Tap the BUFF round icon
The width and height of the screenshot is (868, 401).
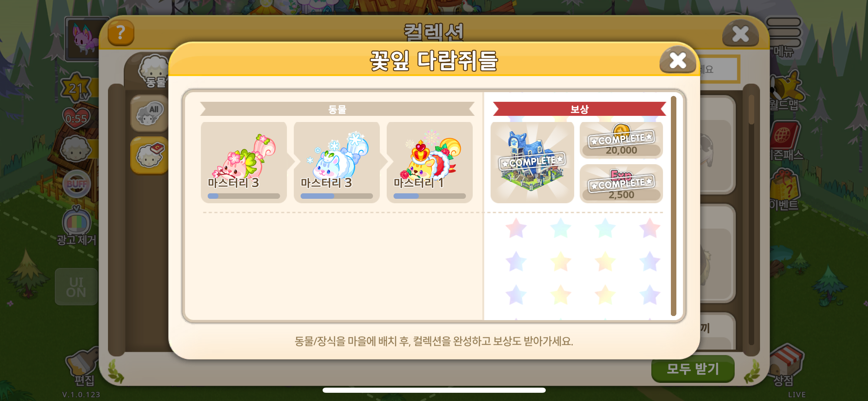pyautogui.click(x=76, y=184)
